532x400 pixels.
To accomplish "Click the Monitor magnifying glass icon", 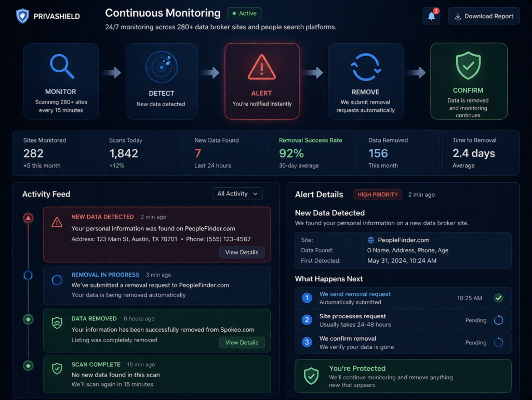I will (x=61, y=66).
